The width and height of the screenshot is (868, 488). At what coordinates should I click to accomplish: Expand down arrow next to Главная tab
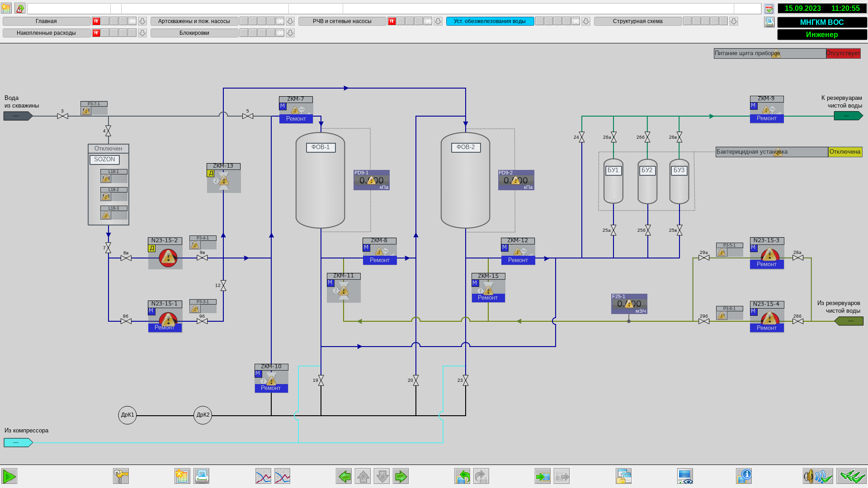[142, 21]
